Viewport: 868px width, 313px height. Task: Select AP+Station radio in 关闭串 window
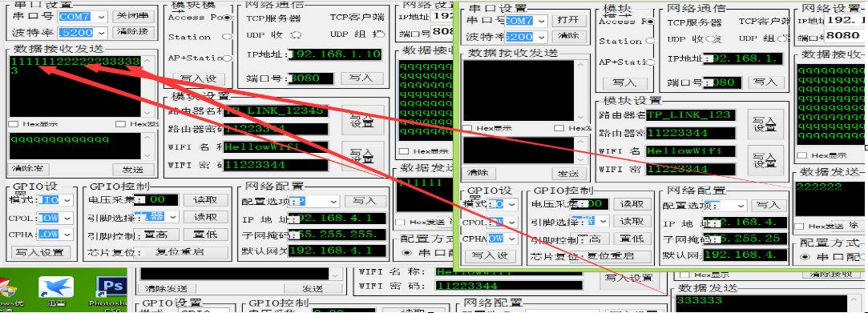pos(227,58)
